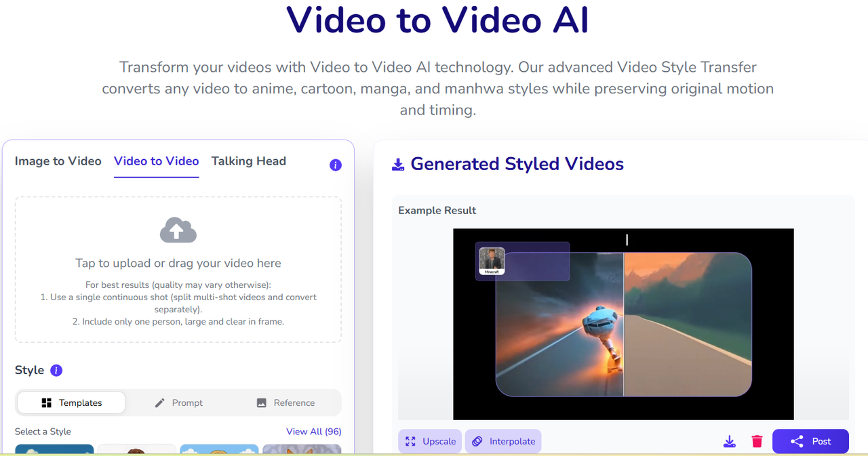Image resolution: width=868 pixels, height=456 pixels.
Task: Click the Minecraft style thumbnail in the video
Action: pos(492,261)
